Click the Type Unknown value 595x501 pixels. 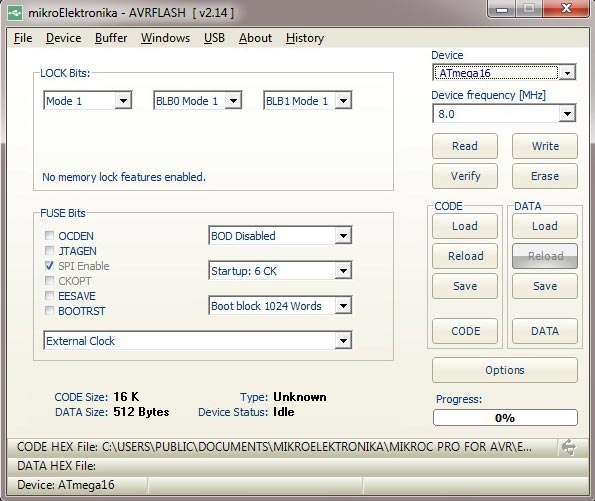(300, 397)
